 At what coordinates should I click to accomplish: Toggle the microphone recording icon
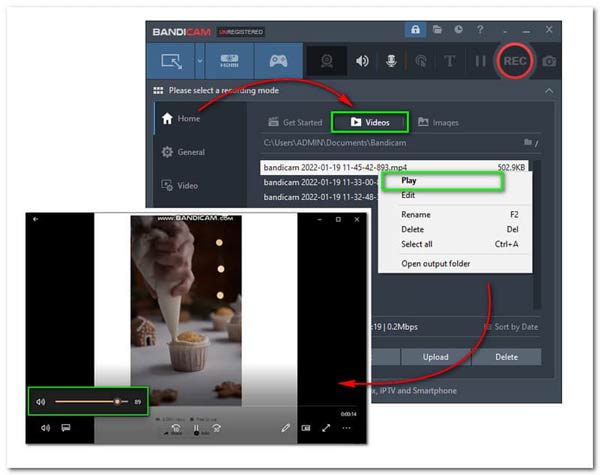[x=391, y=61]
